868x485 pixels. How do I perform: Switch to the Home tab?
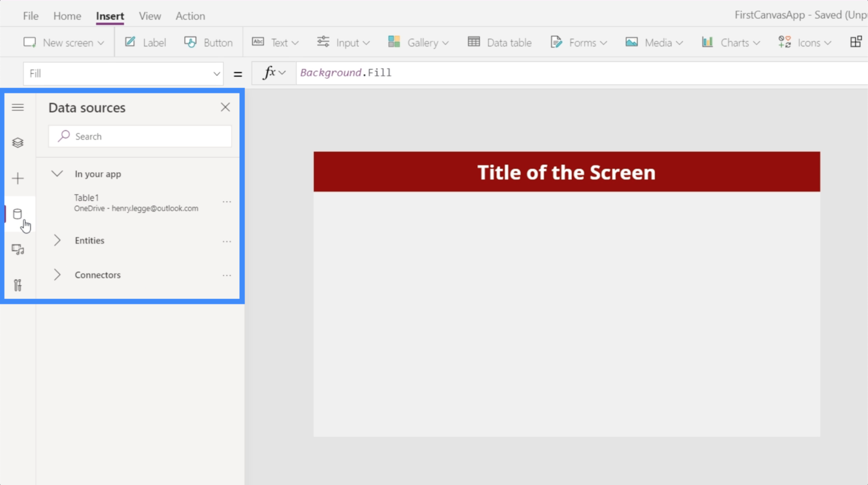pos(67,16)
